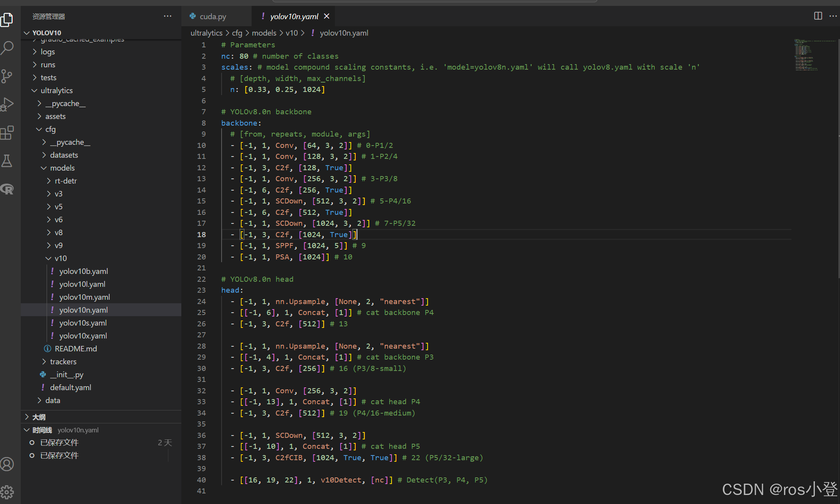Expand the tests folder

[x=101, y=77]
